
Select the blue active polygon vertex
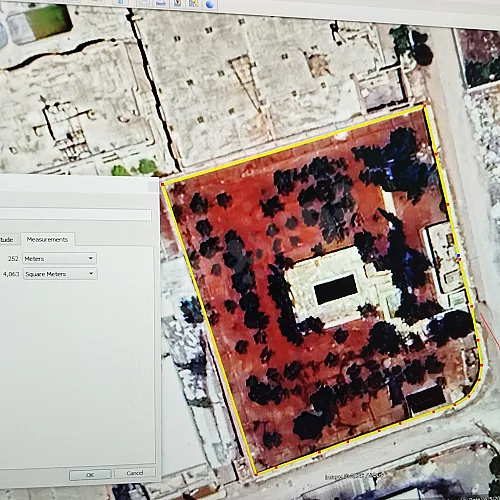(x=459, y=256)
